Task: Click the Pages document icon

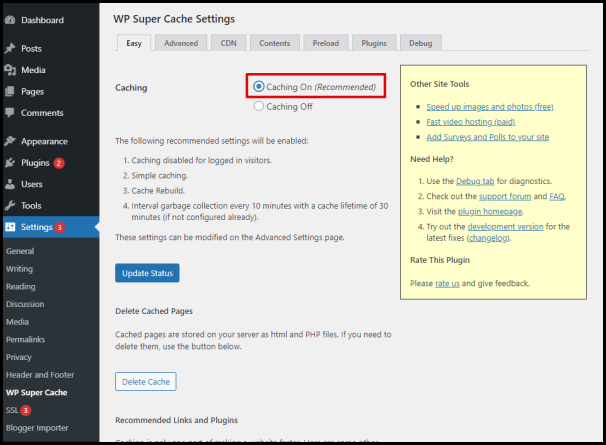Action: (10, 92)
